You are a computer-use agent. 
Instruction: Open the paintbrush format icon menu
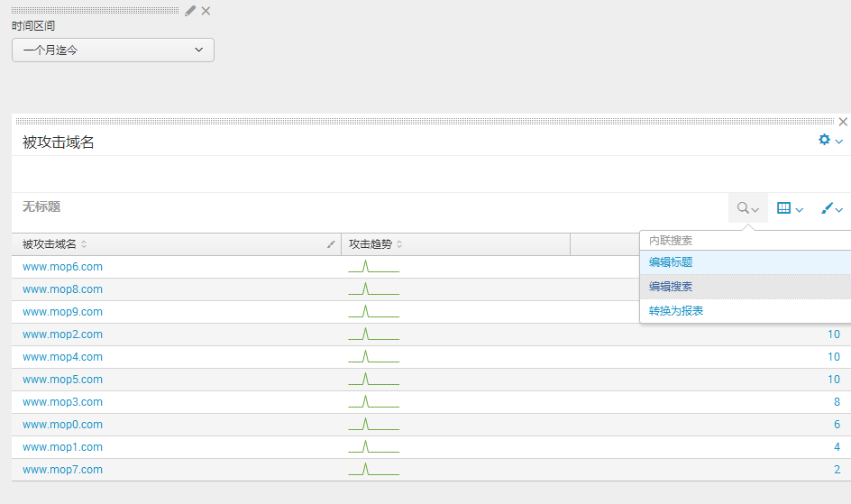pos(831,208)
